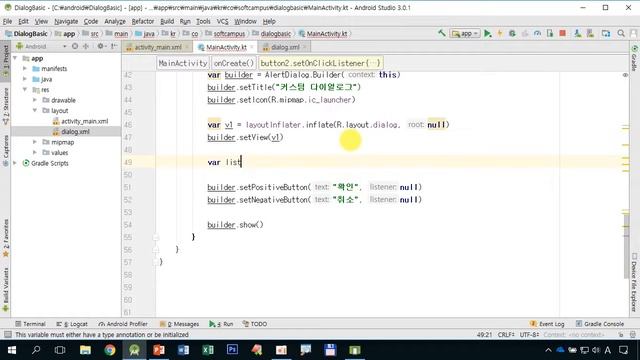Open Windows Start menu
The height and width of the screenshot is (360, 640).
[12, 350]
